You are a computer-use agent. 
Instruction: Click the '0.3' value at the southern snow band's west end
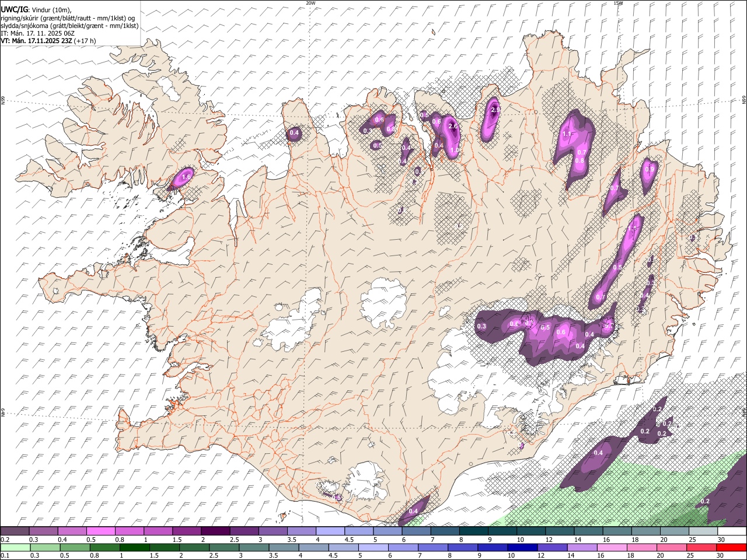tap(481, 326)
